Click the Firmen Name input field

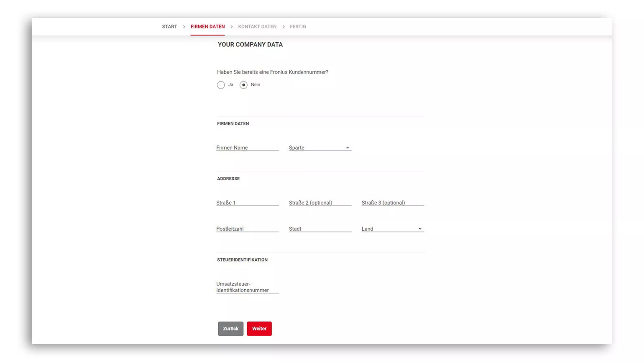coord(247,148)
